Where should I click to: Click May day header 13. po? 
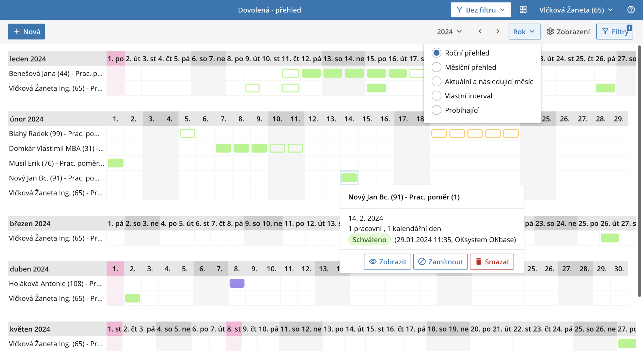(x=334, y=329)
